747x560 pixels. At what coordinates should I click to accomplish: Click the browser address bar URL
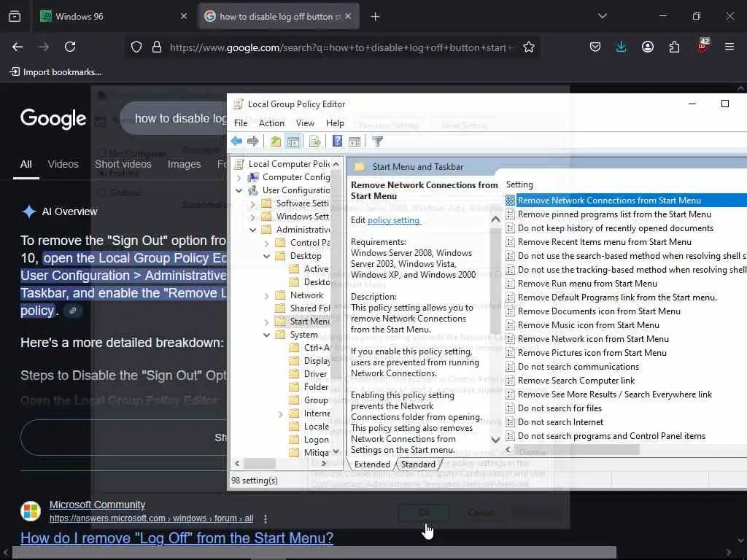(x=341, y=47)
